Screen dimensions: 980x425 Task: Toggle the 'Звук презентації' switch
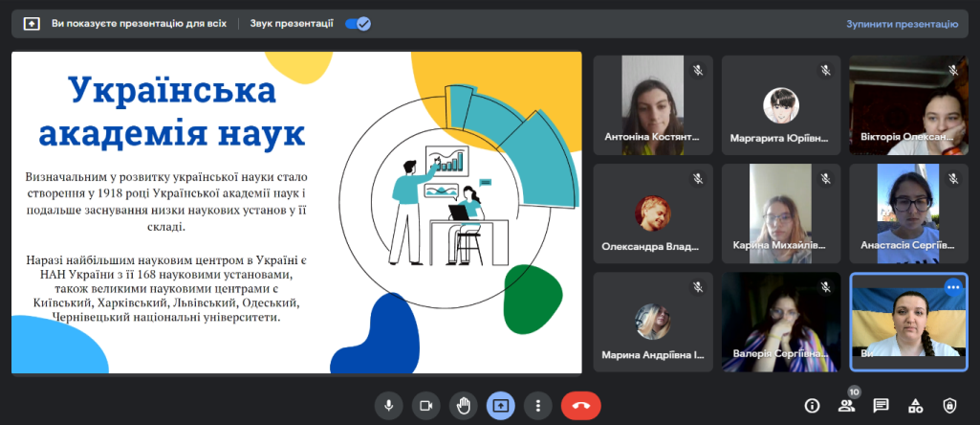pos(358,24)
